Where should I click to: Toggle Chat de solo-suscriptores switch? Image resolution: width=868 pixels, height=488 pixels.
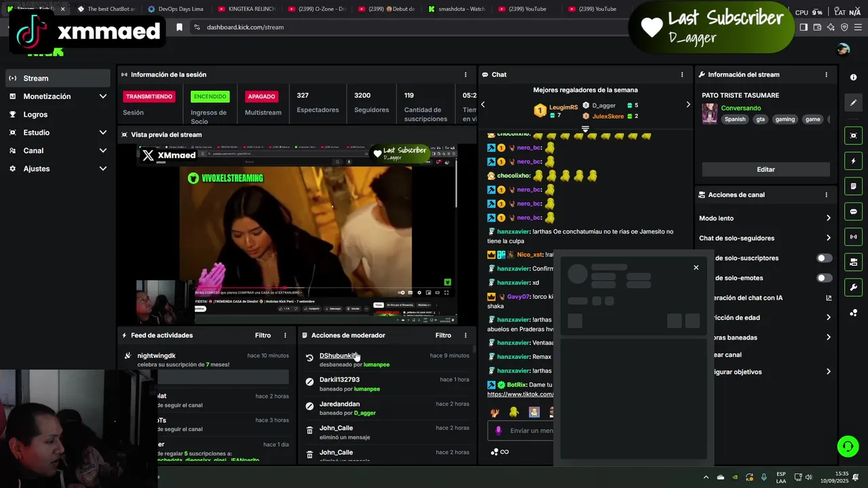point(824,258)
